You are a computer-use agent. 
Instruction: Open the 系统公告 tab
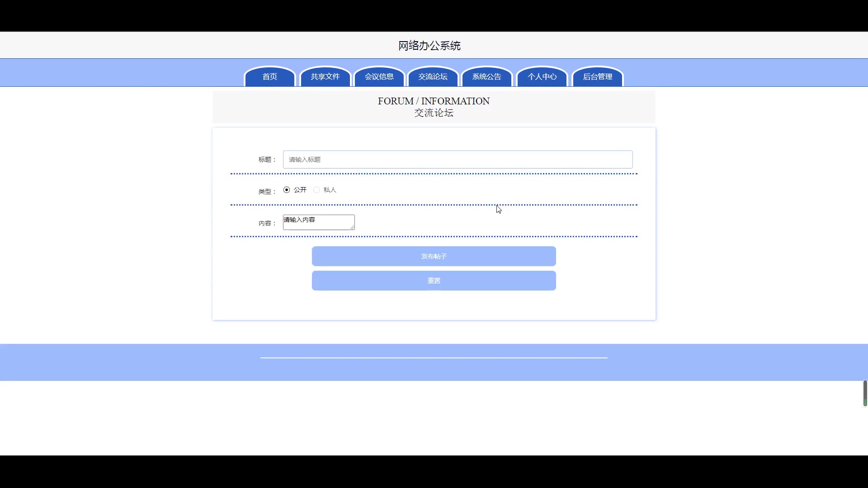point(486,77)
